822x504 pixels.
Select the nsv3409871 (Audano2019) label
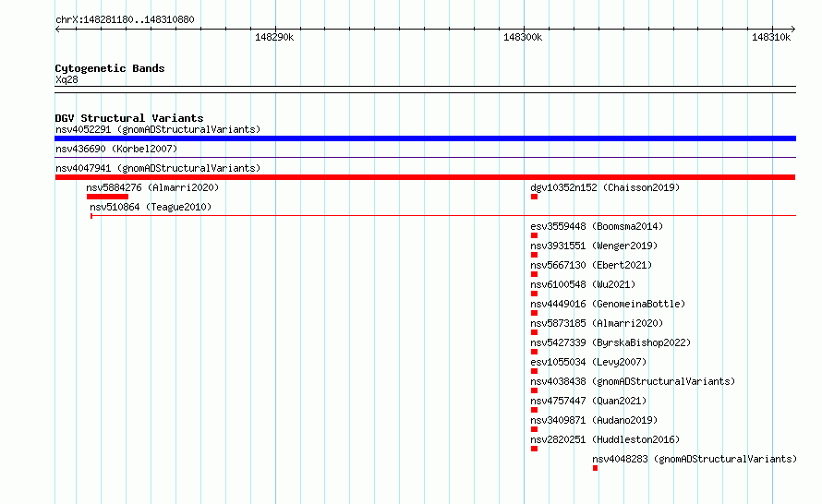pos(594,420)
